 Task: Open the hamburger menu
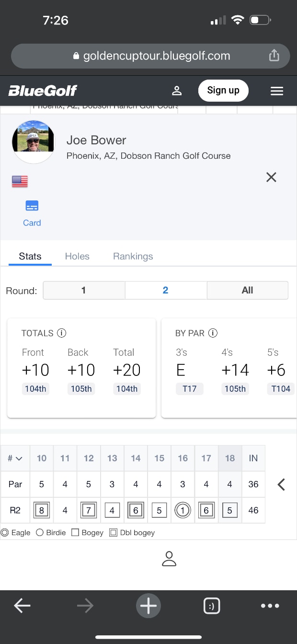277,91
